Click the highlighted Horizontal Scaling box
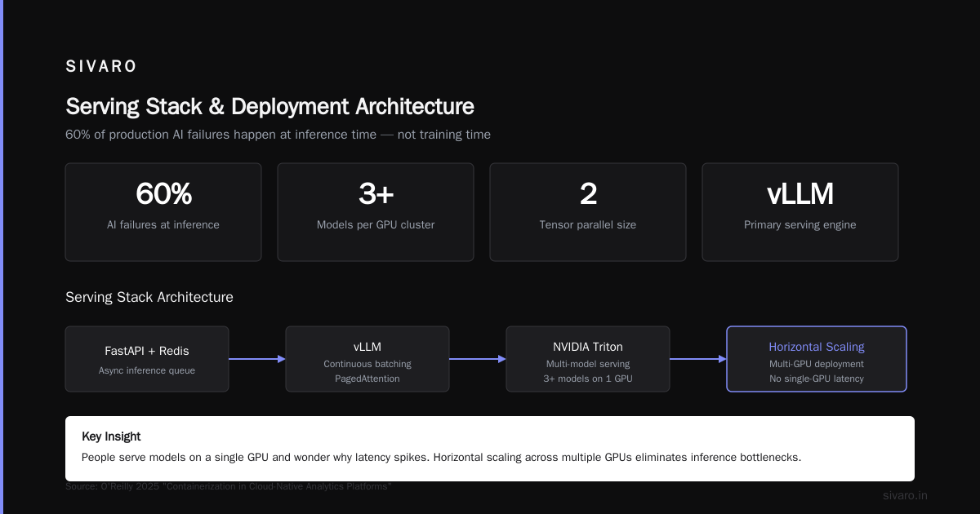Image resolution: width=980 pixels, height=514 pixels. pos(817,359)
